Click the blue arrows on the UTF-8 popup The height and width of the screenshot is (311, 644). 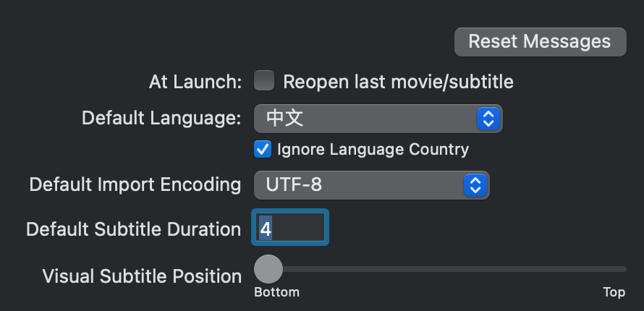click(x=475, y=184)
